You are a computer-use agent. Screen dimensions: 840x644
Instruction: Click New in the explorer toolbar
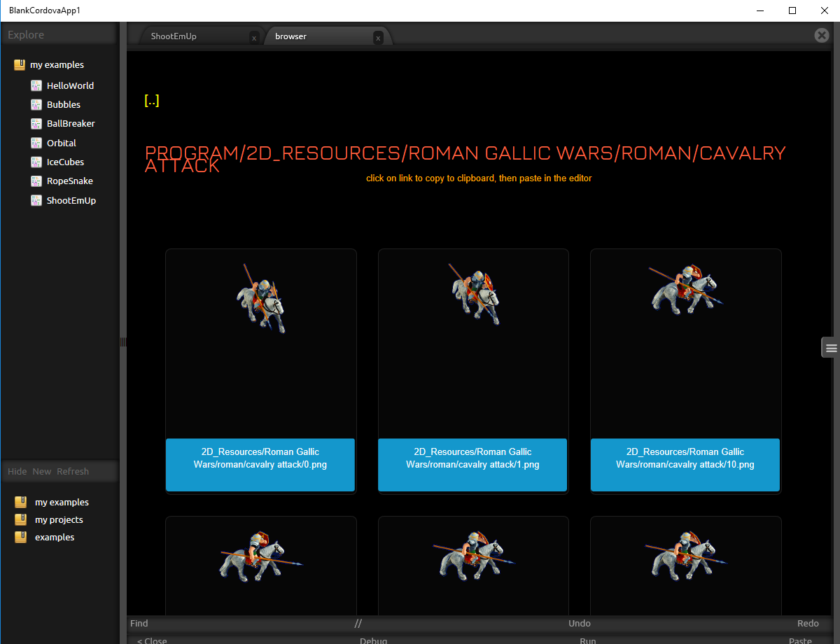42,471
